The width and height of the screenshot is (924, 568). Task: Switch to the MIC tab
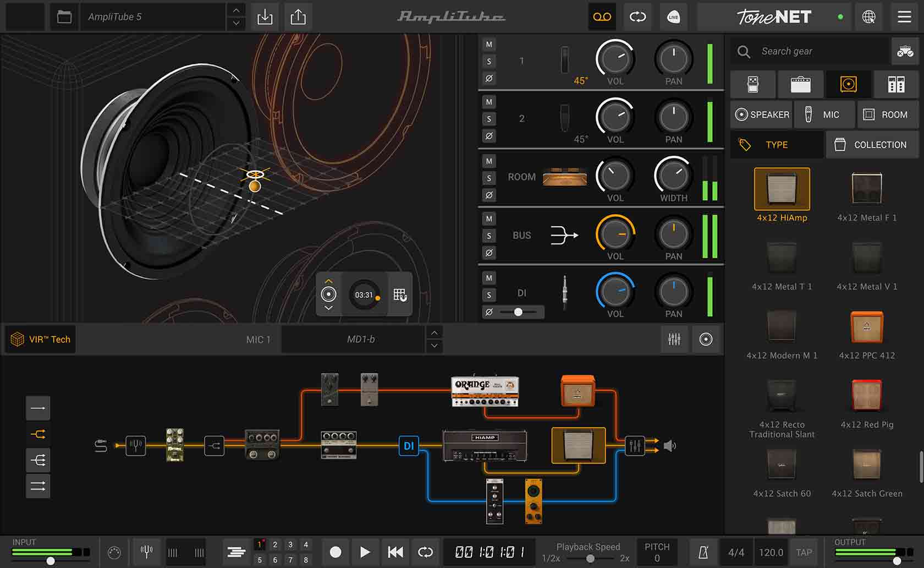pos(824,114)
